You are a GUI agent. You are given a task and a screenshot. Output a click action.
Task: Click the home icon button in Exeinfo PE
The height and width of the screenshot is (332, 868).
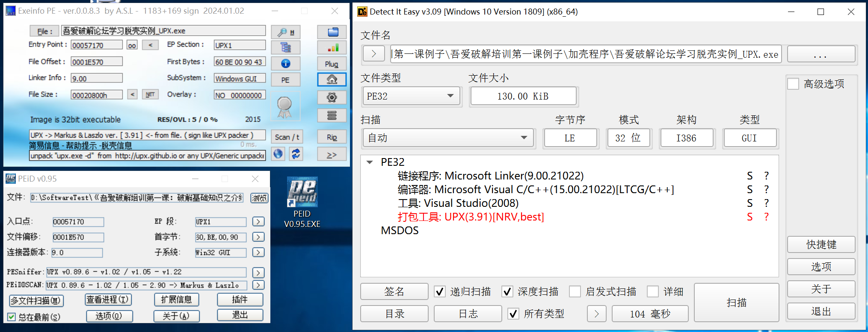[x=332, y=79]
